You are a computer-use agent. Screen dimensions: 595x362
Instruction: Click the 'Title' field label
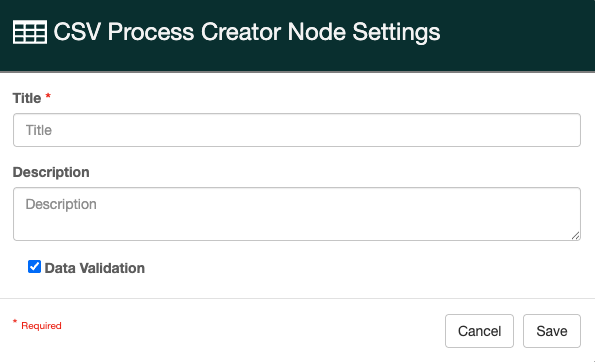tap(27, 98)
